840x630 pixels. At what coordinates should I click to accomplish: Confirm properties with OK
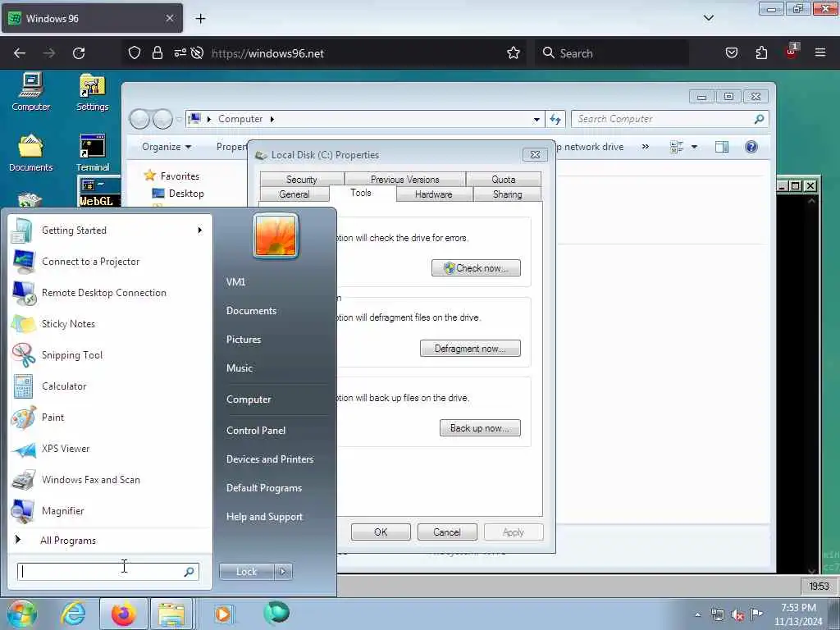click(381, 532)
